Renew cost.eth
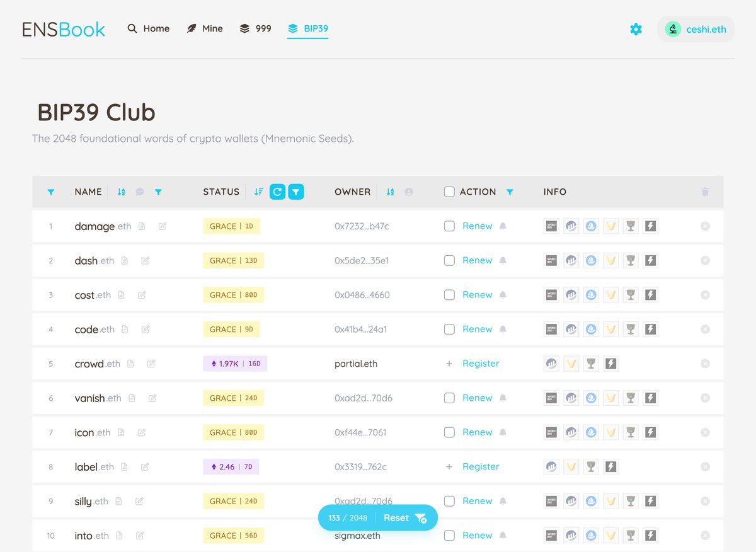The width and height of the screenshot is (756, 552). pos(478,294)
